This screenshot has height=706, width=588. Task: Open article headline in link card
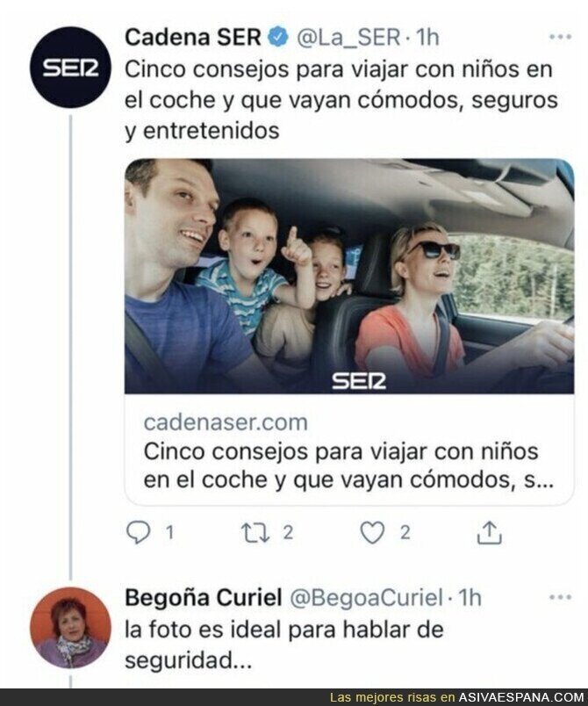pyautogui.click(x=348, y=465)
